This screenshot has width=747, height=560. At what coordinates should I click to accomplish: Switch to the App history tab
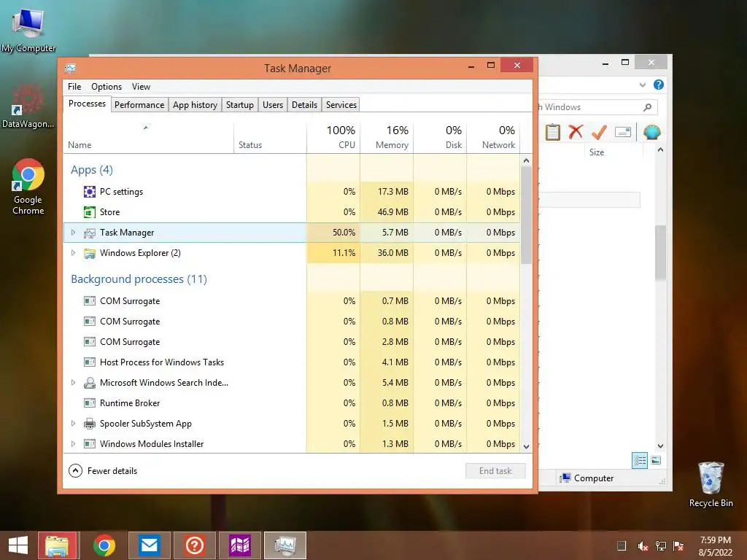[195, 105]
